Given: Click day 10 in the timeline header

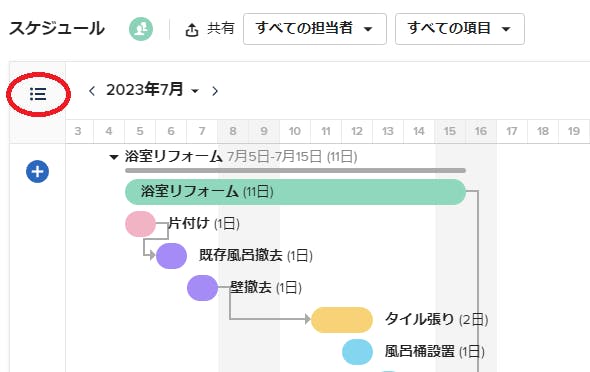Looking at the screenshot, I should click(295, 131).
